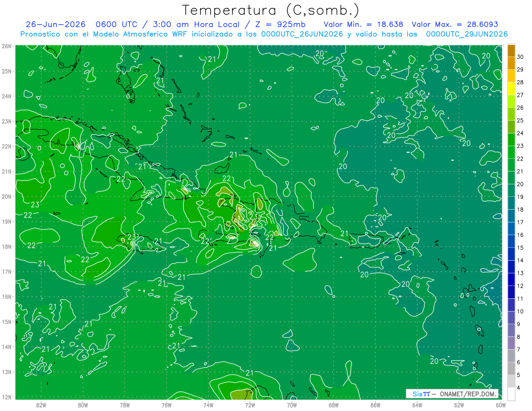
Task: Click the "12N" latitude axis label
Action: [x=6, y=397]
